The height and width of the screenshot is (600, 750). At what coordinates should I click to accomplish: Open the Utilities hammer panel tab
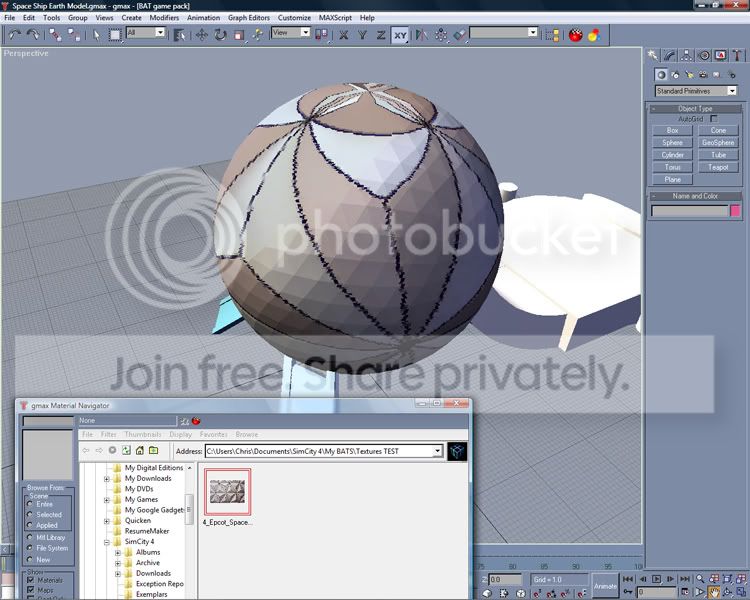click(737, 56)
